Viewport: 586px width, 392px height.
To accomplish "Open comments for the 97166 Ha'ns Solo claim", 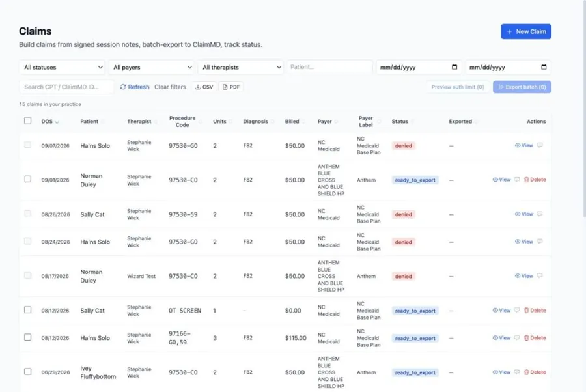I will (517, 338).
